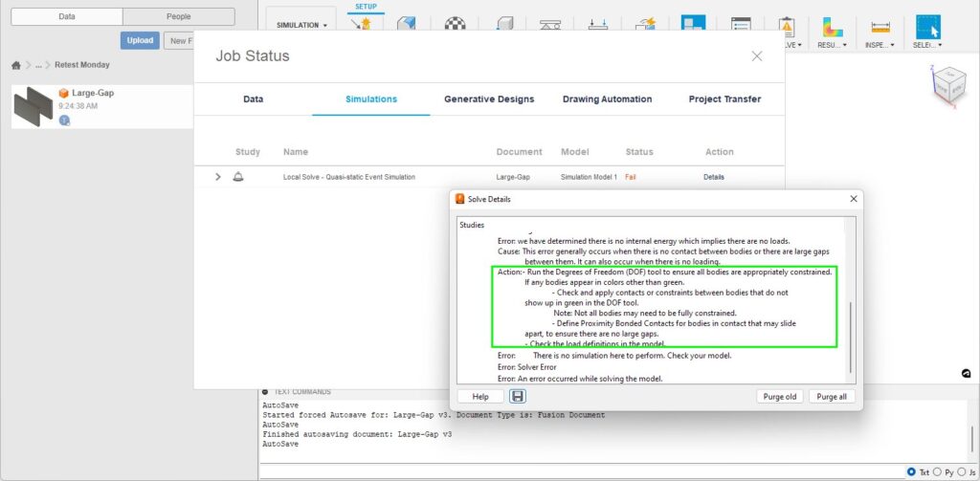Click the Purge all button

pos(832,397)
